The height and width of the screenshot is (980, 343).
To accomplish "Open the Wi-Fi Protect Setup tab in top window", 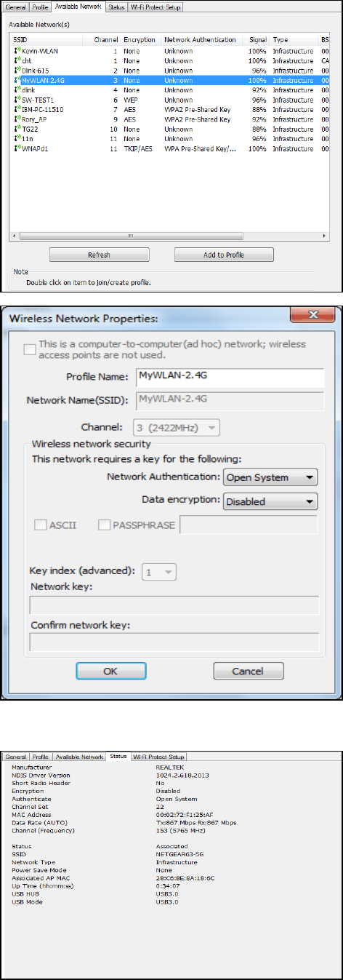I will pyautogui.click(x=156, y=7).
